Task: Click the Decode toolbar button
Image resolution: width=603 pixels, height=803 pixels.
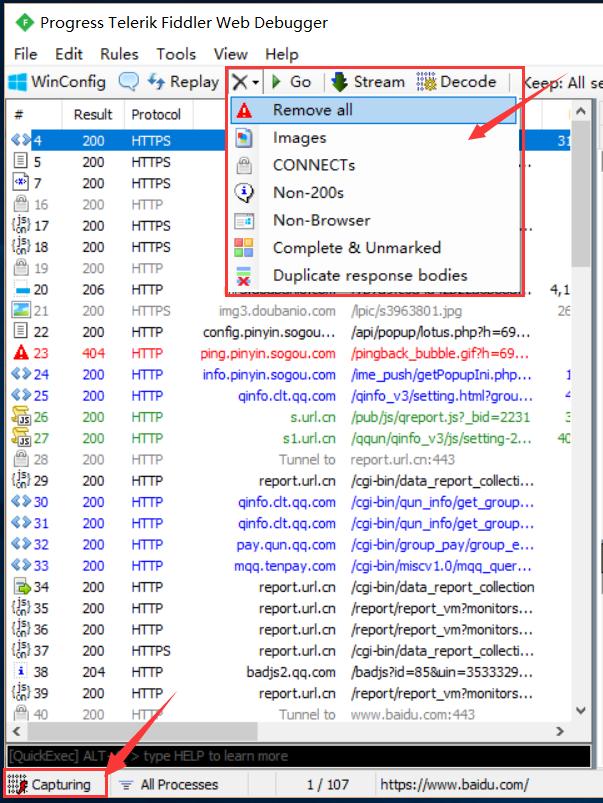Action: coord(456,82)
